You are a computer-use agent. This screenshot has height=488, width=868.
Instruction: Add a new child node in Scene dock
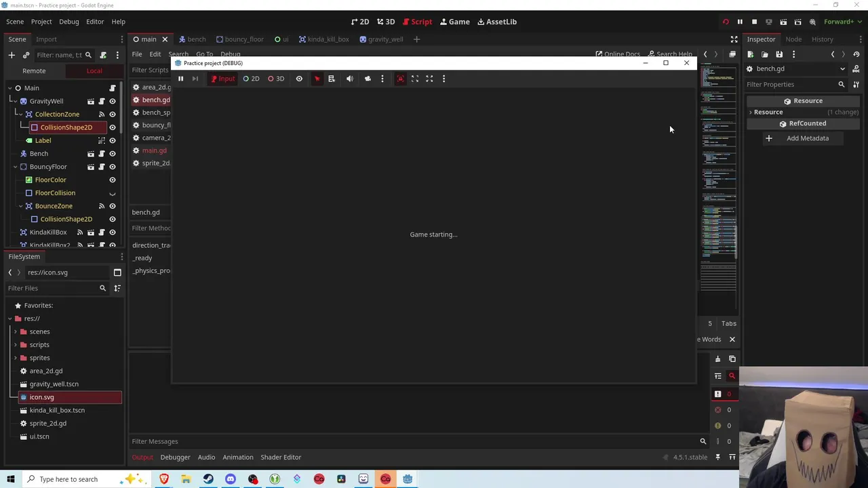[x=12, y=55]
